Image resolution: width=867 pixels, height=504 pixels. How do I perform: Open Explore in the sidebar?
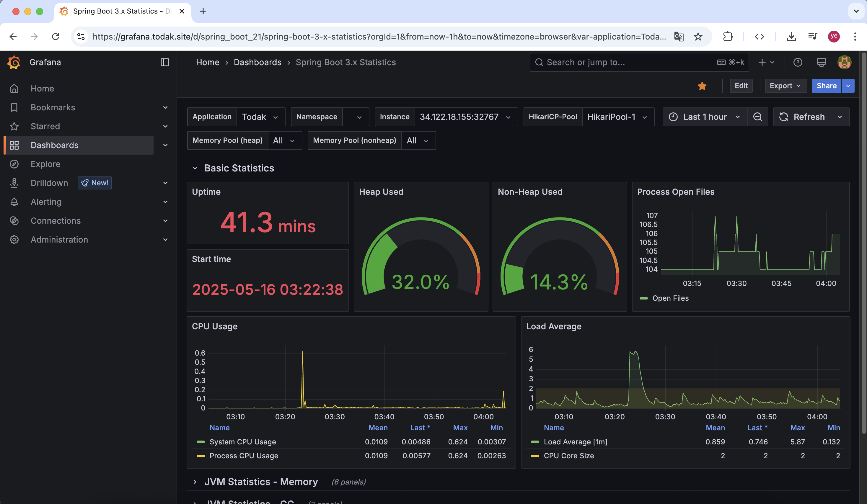(45, 164)
